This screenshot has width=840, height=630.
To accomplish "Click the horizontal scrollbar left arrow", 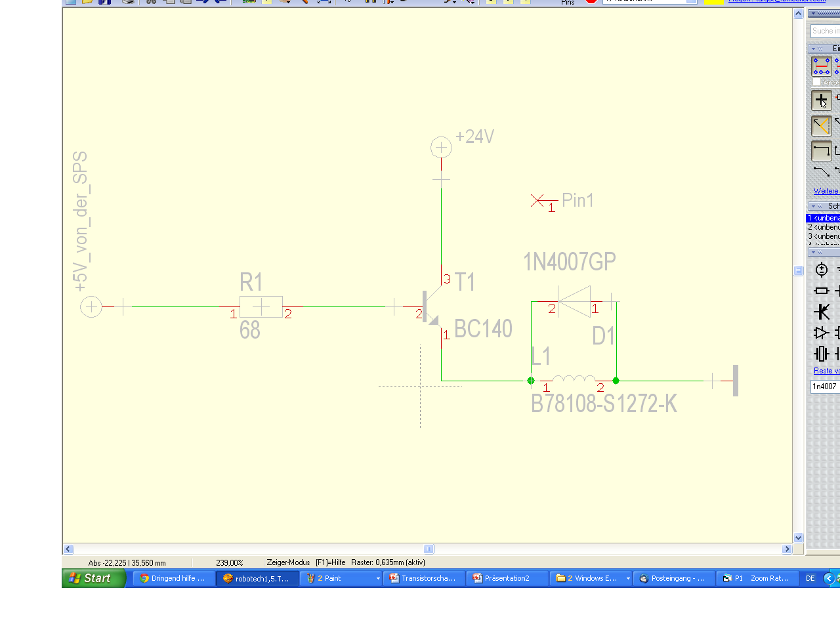I will tap(68, 549).
